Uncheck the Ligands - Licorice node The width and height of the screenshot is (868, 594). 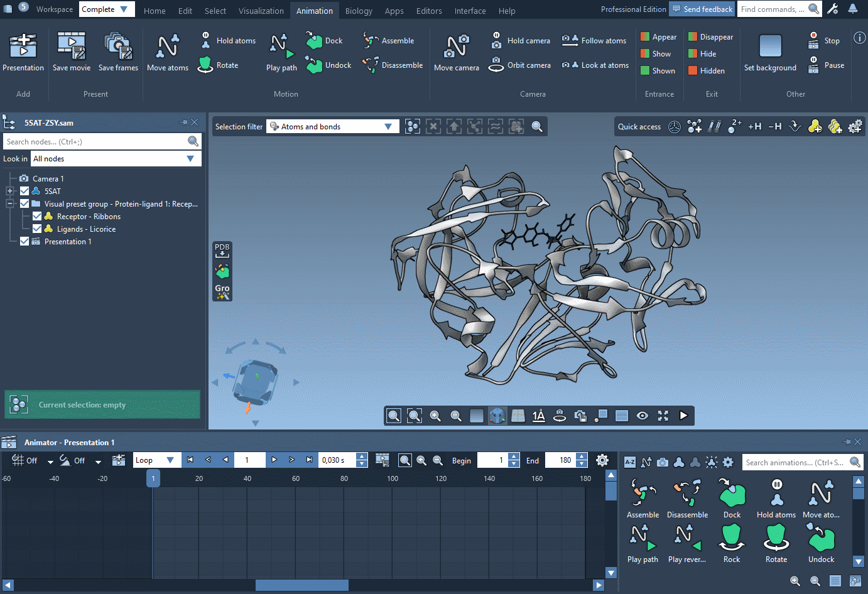tap(37, 229)
